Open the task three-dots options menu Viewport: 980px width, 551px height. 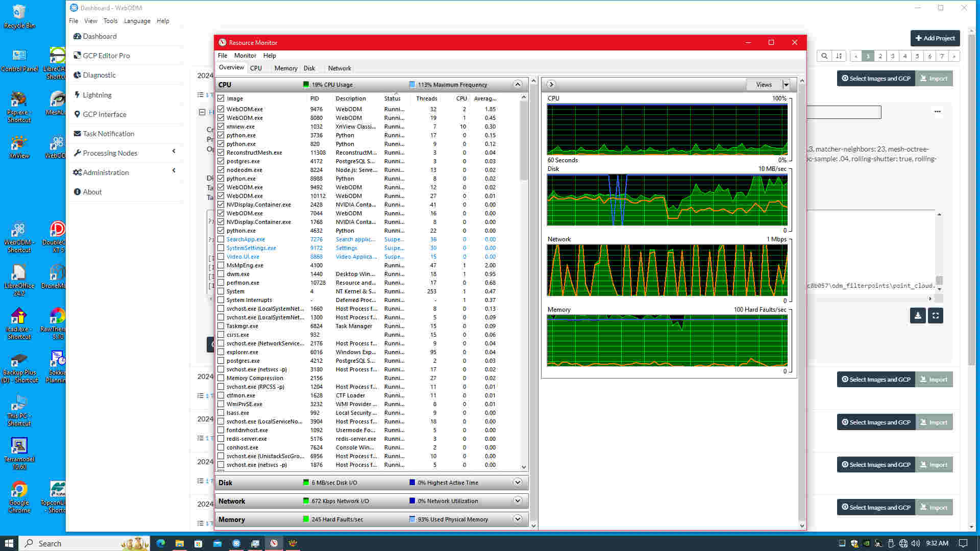(x=938, y=111)
